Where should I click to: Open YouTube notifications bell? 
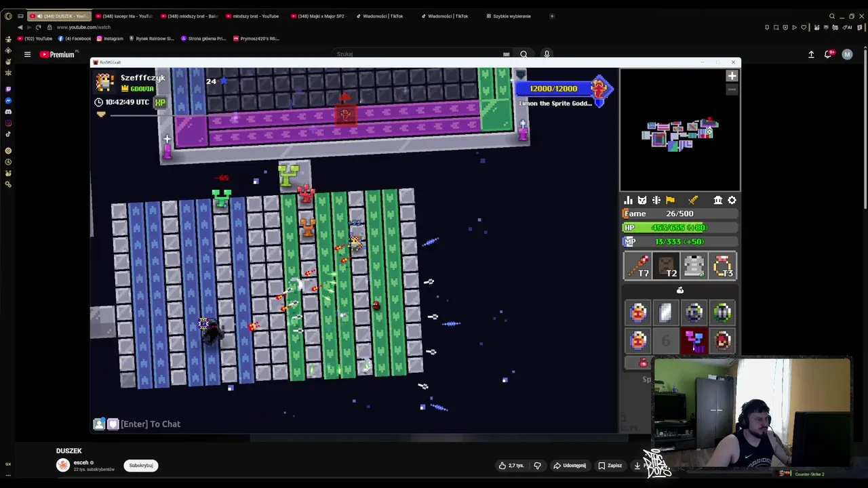[x=829, y=54]
